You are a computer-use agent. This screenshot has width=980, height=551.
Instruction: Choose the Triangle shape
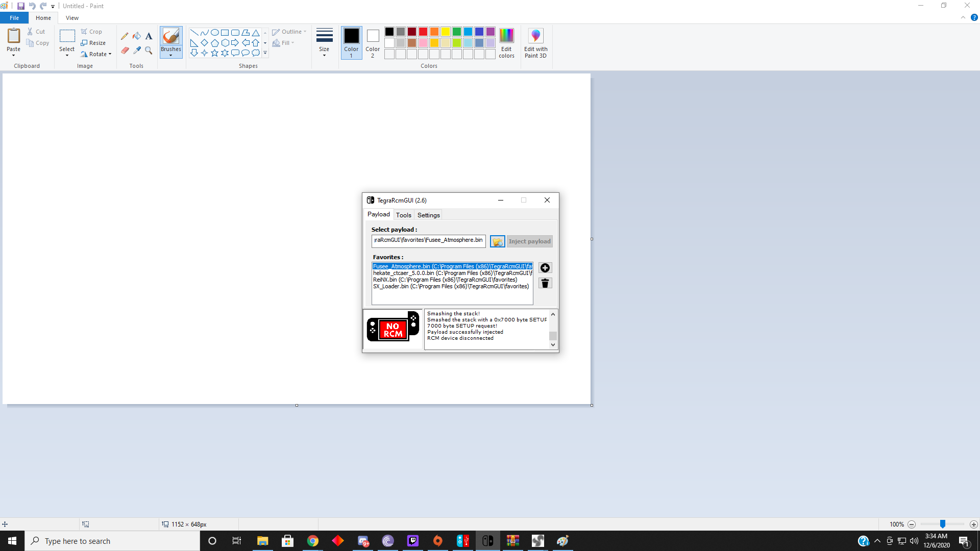pyautogui.click(x=256, y=33)
